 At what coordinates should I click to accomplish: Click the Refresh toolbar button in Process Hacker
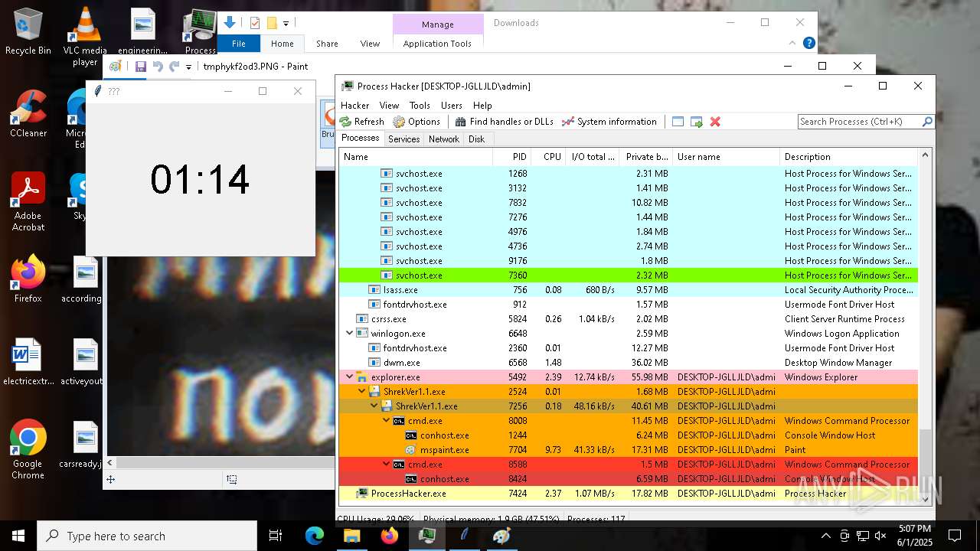pyautogui.click(x=362, y=122)
